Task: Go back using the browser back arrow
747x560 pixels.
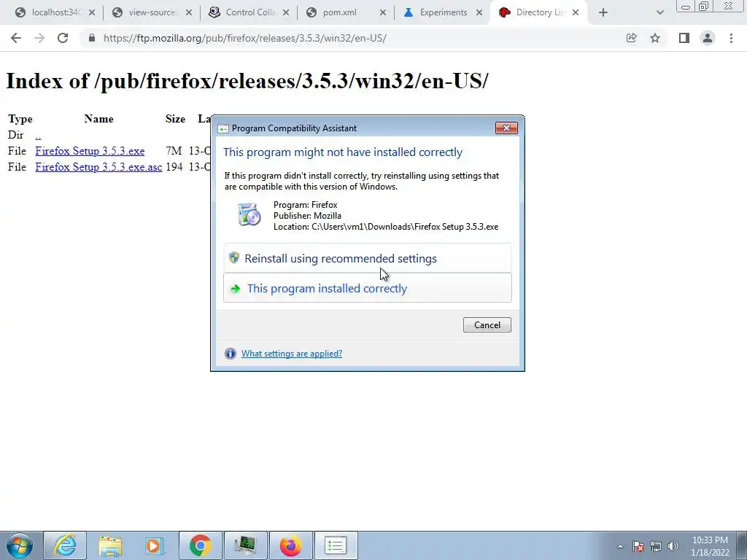Action: pos(16,38)
